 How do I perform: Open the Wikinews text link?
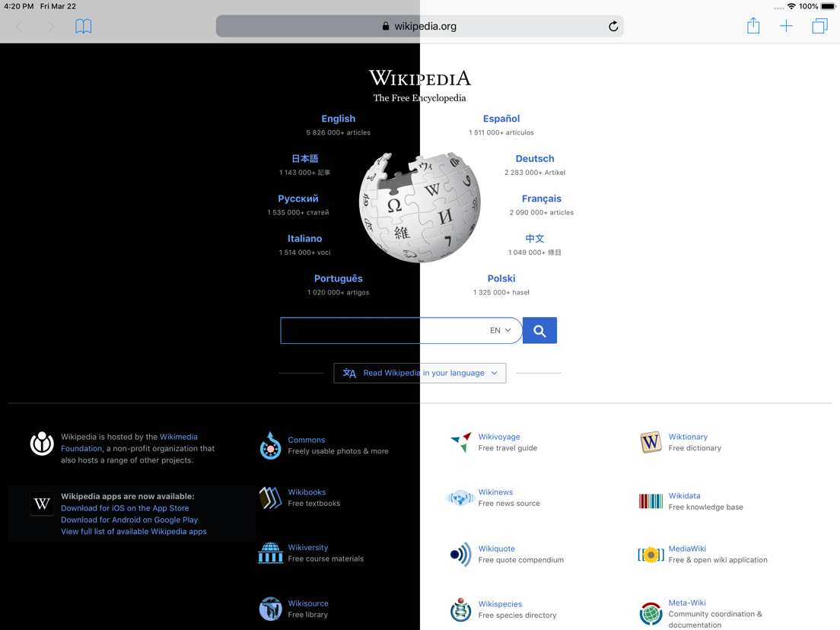tap(495, 492)
